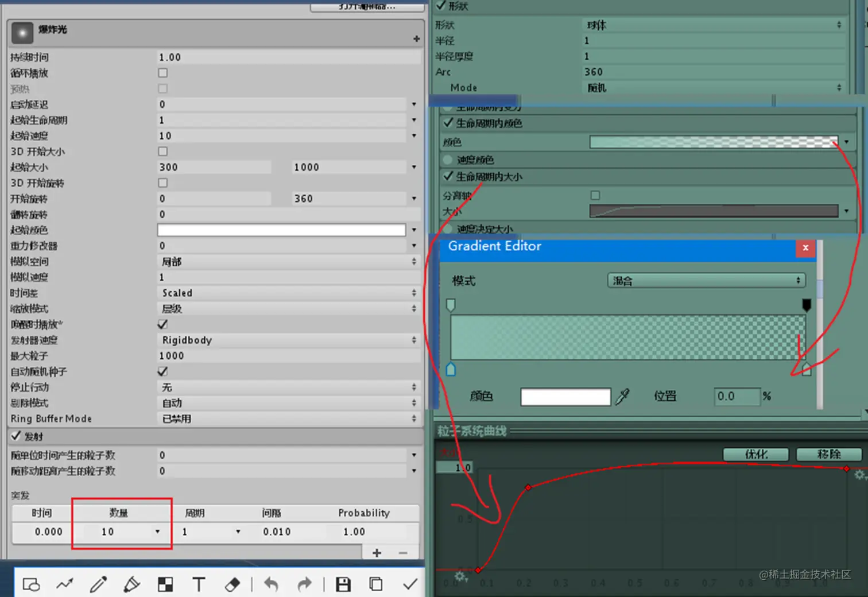
Task: Toggle the 分离轴 checkbox
Action: pos(595,195)
